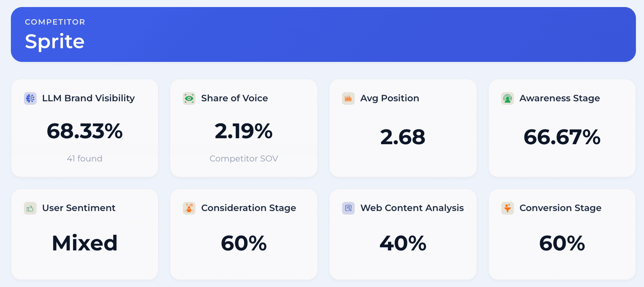Click the Conversion Stage funnel icon

coord(508,208)
